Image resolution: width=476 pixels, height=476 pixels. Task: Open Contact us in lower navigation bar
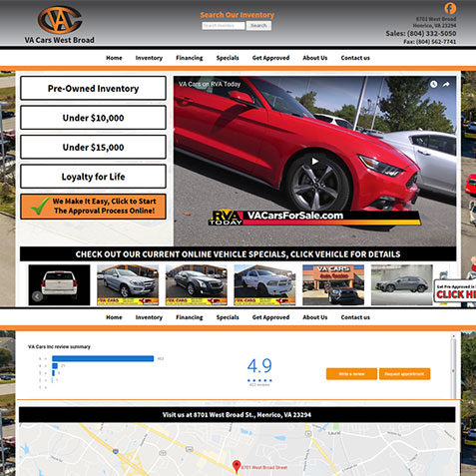point(355,317)
